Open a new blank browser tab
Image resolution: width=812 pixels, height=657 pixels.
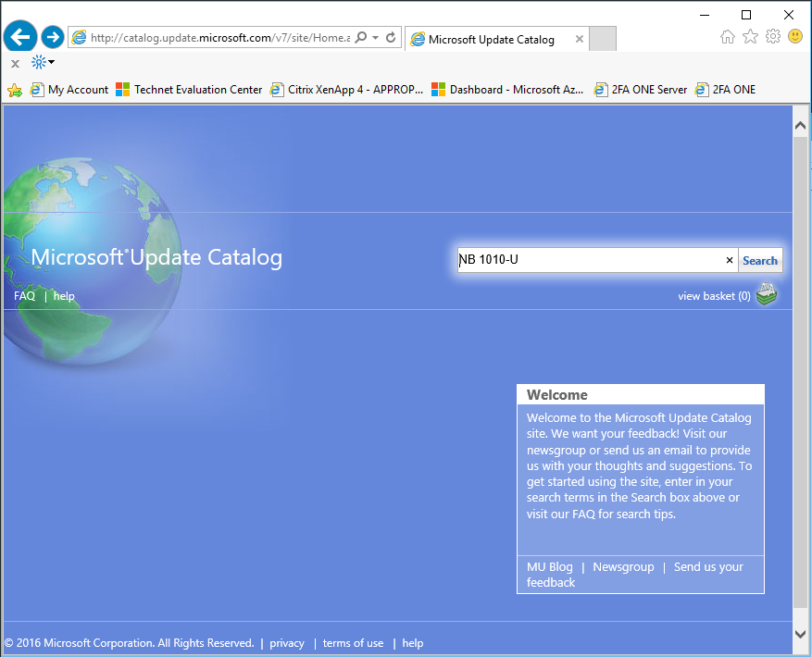tap(603, 39)
